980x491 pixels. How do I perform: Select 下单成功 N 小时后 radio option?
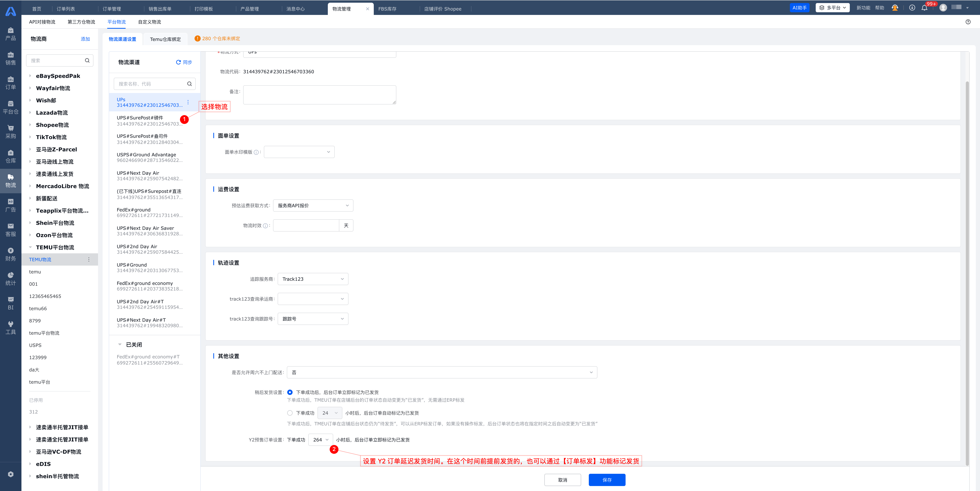coord(290,413)
